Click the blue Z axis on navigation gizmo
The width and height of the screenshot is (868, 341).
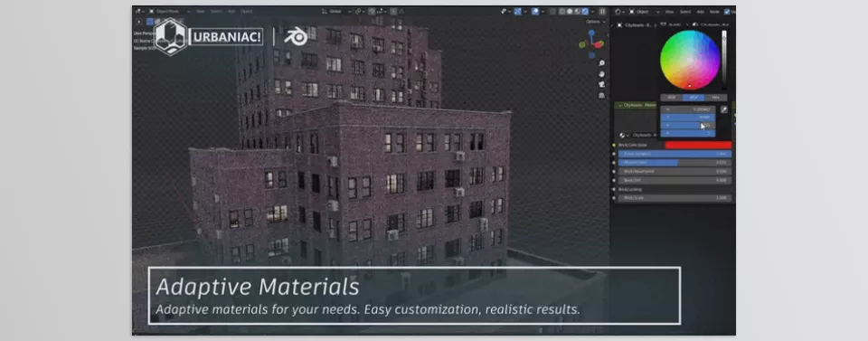591,33
